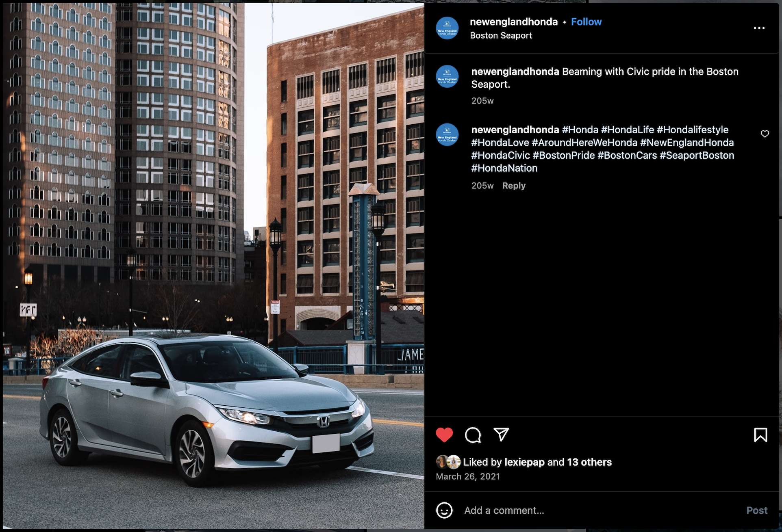Viewport: 782px width, 532px height.
Task: Open newenglandhonda profile picture in header
Action: click(x=447, y=28)
